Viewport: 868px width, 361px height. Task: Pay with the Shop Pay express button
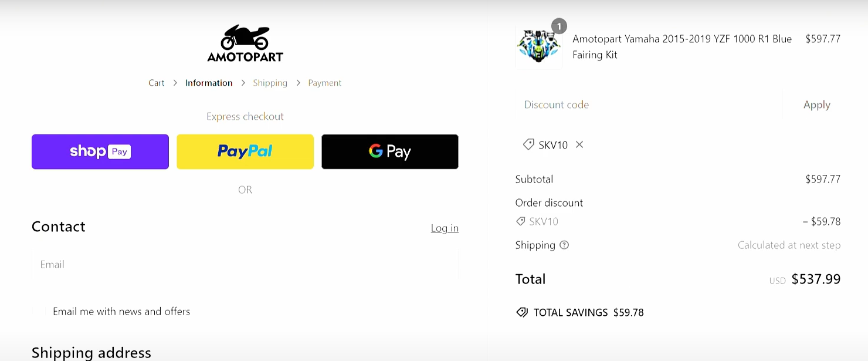pyautogui.click(x=100, y=151)
